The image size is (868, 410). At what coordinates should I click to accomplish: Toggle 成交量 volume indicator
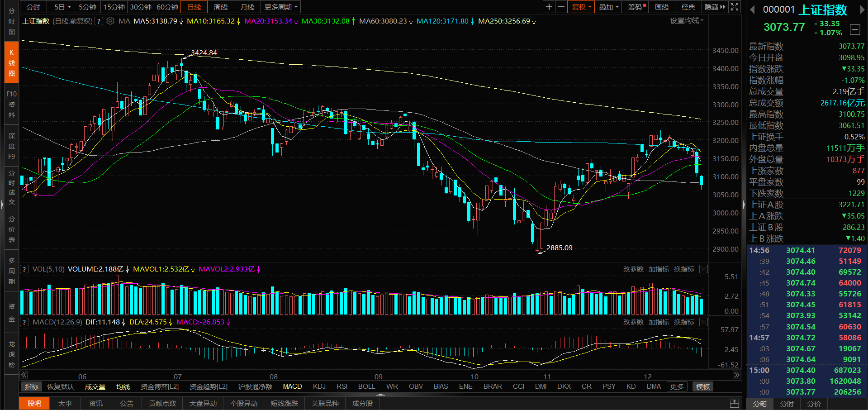[x=95, y=386]
